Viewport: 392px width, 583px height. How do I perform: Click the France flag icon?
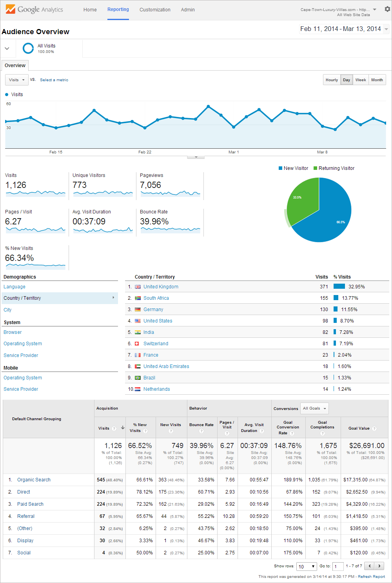click(138, 355)
